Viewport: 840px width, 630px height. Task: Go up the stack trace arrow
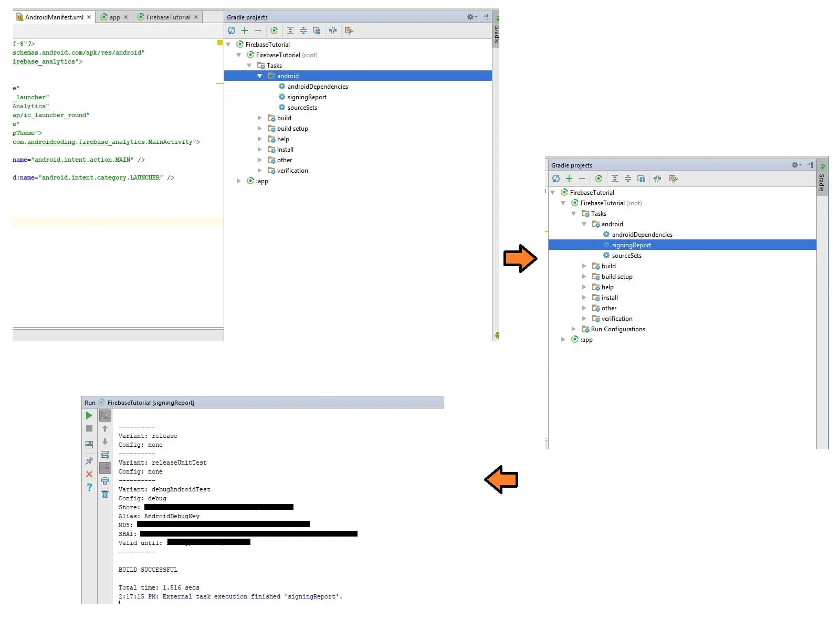105,428
